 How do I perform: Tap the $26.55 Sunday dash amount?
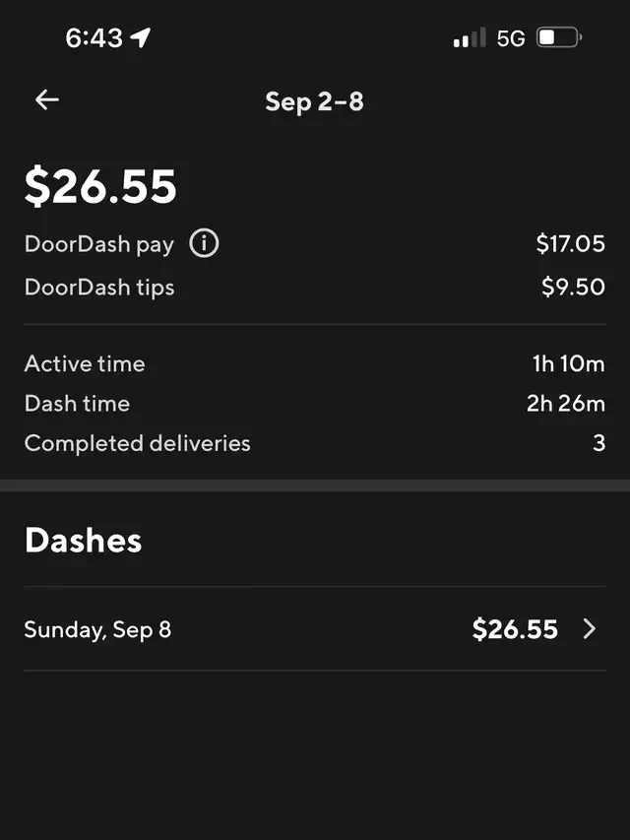pos(515,629)
